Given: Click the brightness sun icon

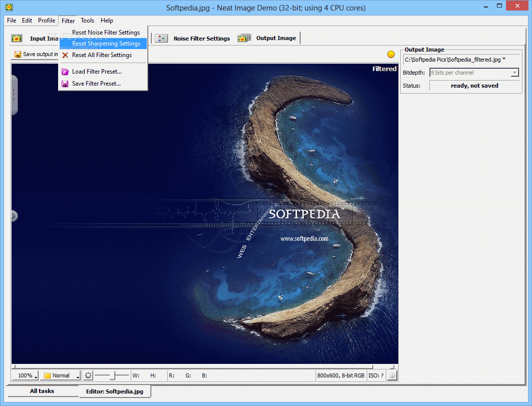Looking at the screenshot, I should tap(88, 375).
